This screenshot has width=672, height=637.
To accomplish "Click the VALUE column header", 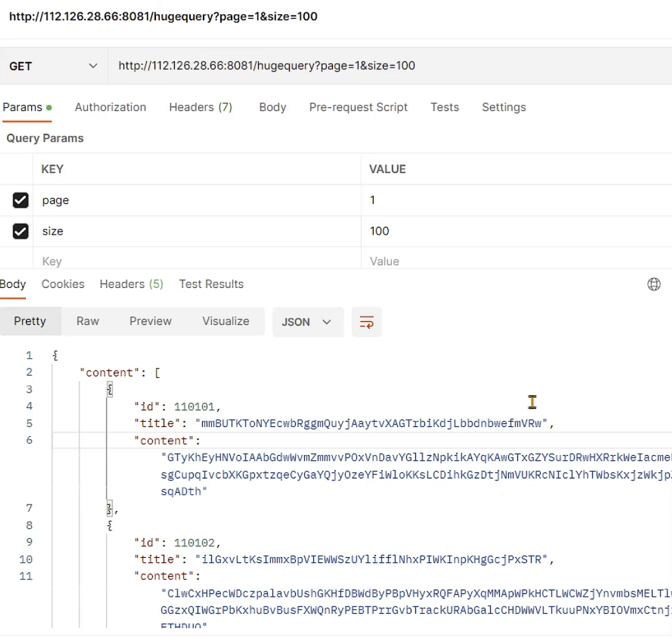I will 387,169.
